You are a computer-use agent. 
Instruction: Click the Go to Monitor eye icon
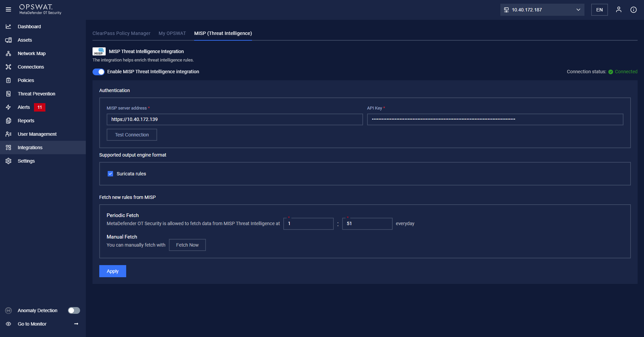(8, 324)
